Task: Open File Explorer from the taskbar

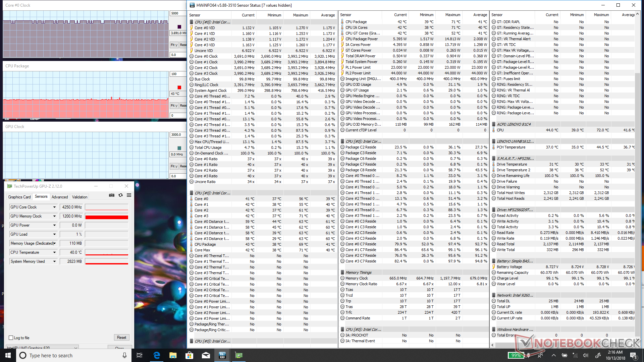Action: (173, 355)
